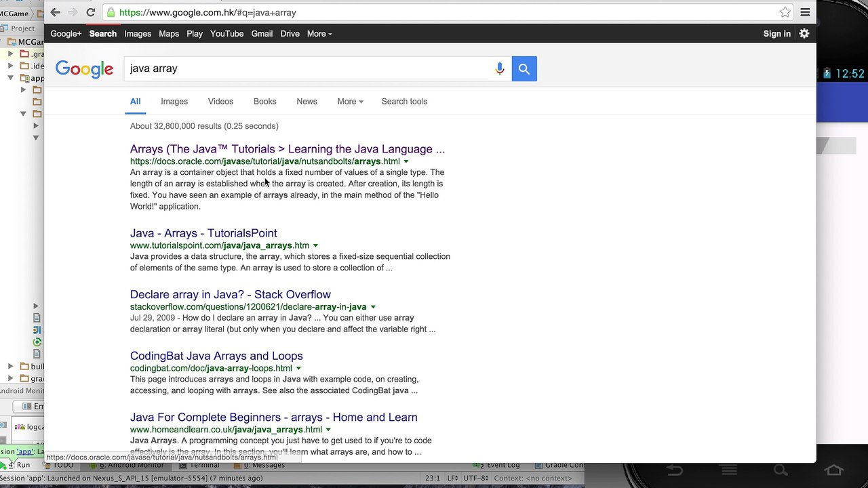Switch to the Images search tab

(x=174, y=102)
